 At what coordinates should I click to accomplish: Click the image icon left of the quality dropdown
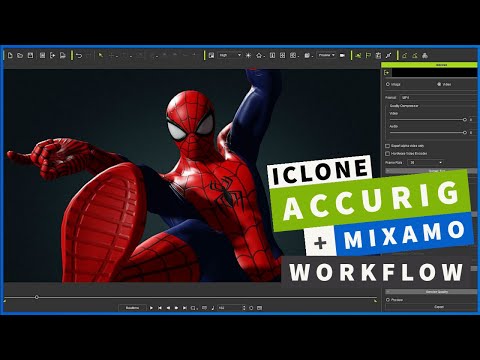tap(211, 55)
